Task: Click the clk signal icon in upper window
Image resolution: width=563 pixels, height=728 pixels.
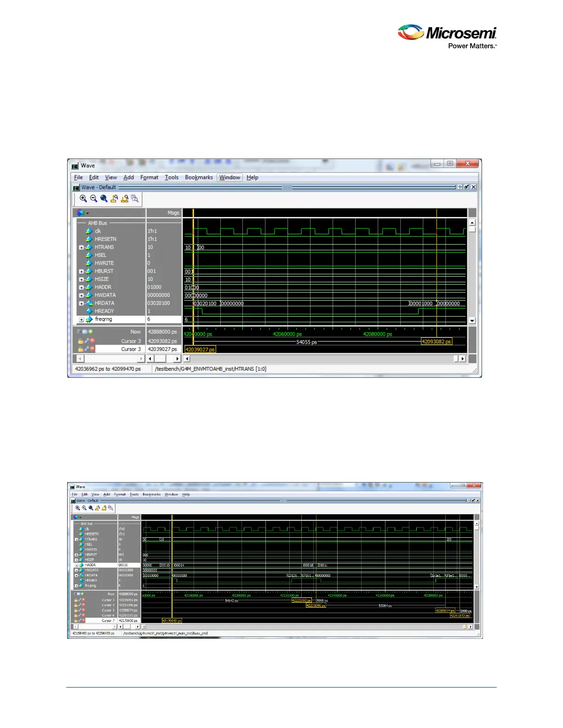Action: click(x=89, y=231)
